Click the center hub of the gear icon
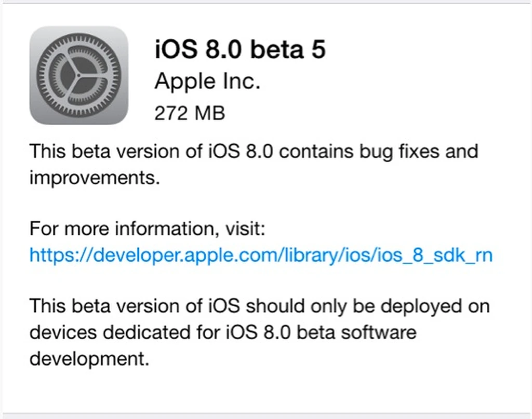This screenshot has width=532, height=419. pyautogui.click(x=79, y=75)
